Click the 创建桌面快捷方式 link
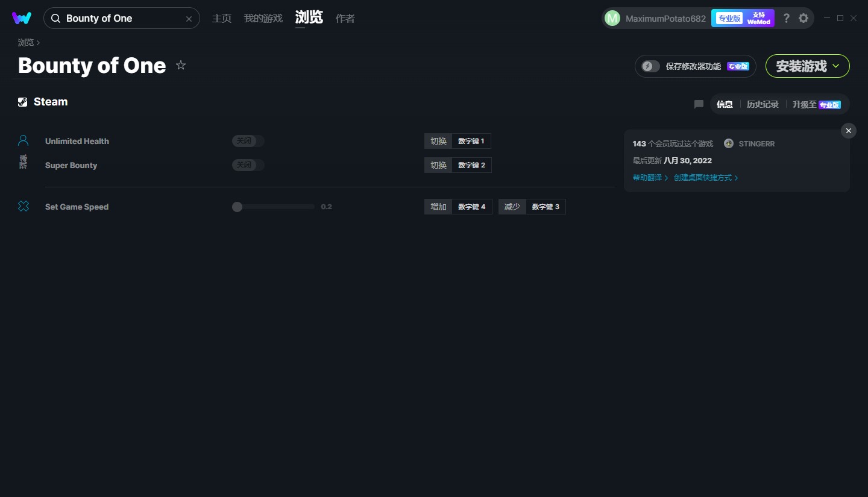The image size is (868, 497). pyautogui.click(x=706, y=178)
